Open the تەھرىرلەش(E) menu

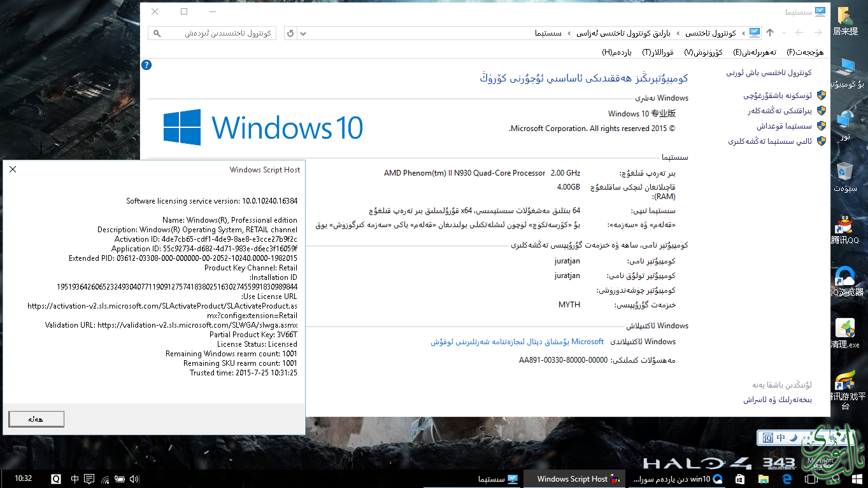click(x=755, y=52)
